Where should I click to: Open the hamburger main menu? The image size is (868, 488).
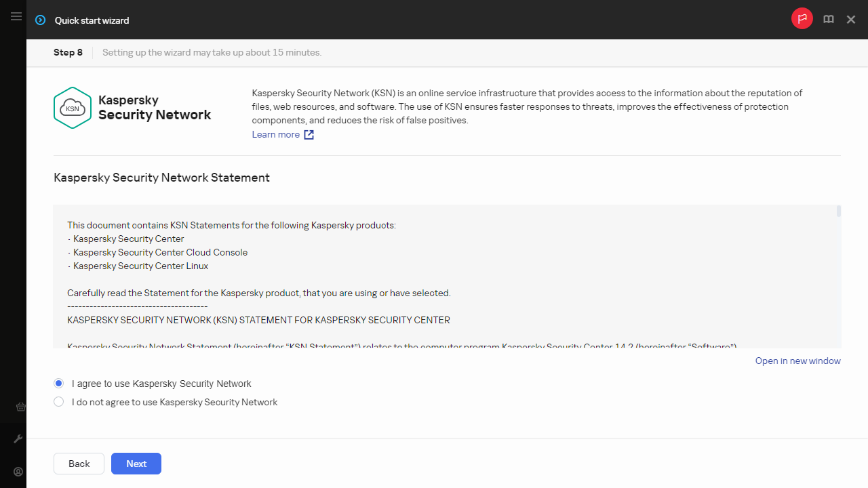tap(16, 16)
